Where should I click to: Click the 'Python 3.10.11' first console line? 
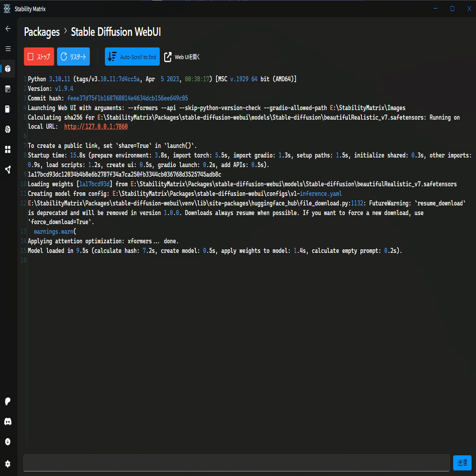pos(162,79)
